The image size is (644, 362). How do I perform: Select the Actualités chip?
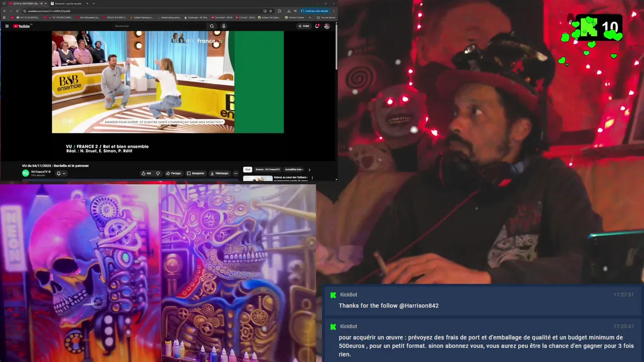coord(294,169)
